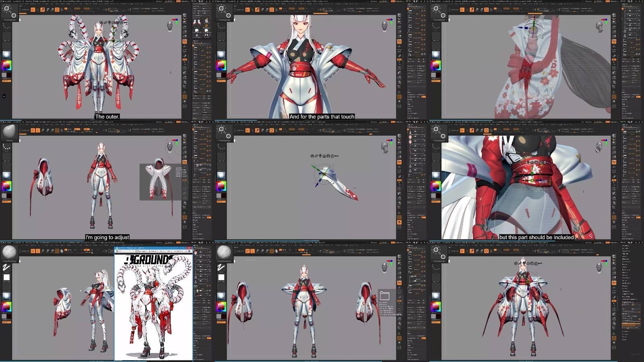Pick the gray main color swatch in top-left view

click(x=4, y=75)
